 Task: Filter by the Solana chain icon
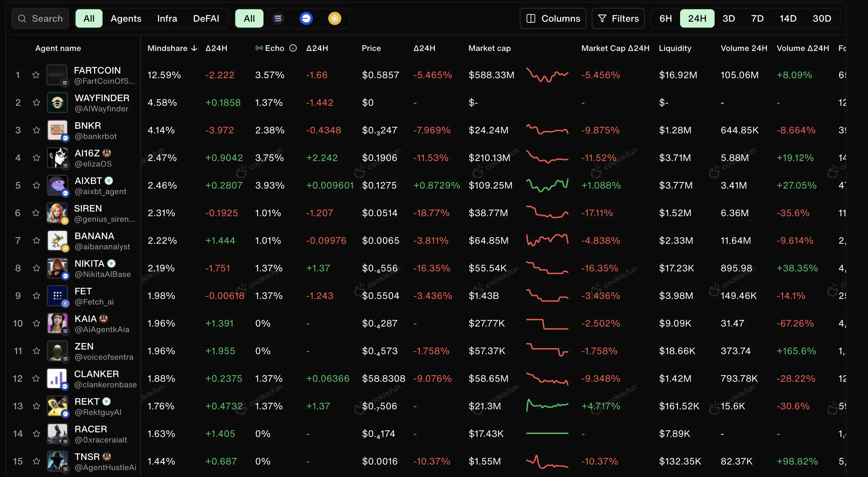(278, 18)
